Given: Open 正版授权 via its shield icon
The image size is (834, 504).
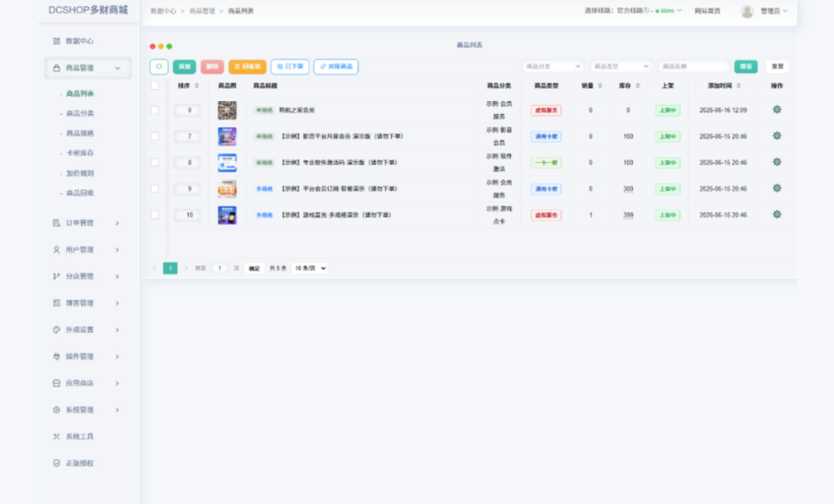Looking at the screenshot, I should [x=56, y=463].
